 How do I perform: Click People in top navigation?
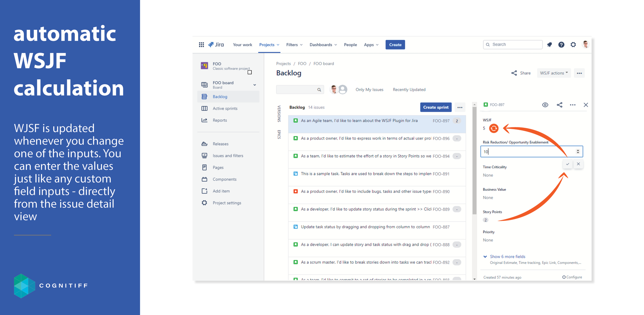point(350,45)
